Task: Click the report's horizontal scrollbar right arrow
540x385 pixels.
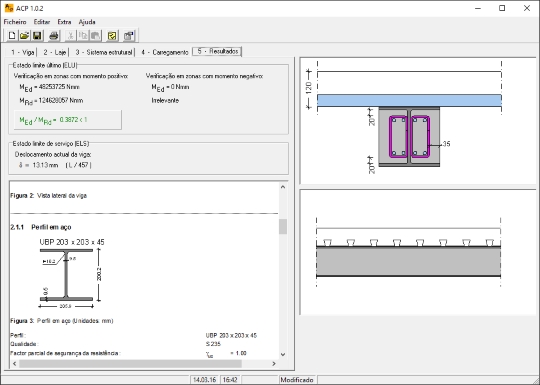Action: (x=274, y=364)
